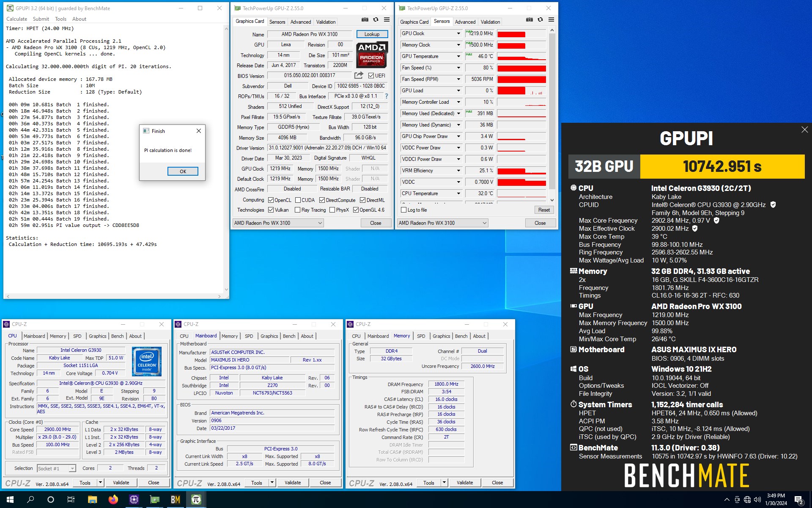Image resolution: width=812 pixels, height=508 pixels.
Task: Click Close in CPU-Z CPU window
Action: point(154,483)
